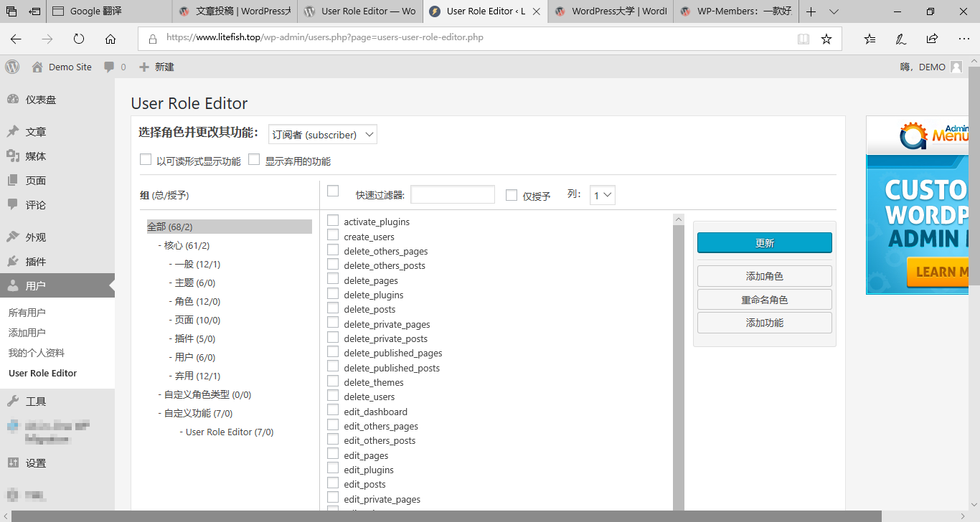The height and width of the screenshot is (522, 980).
Task: Add page to favorites star icon
Action: [x=826, y=39]
